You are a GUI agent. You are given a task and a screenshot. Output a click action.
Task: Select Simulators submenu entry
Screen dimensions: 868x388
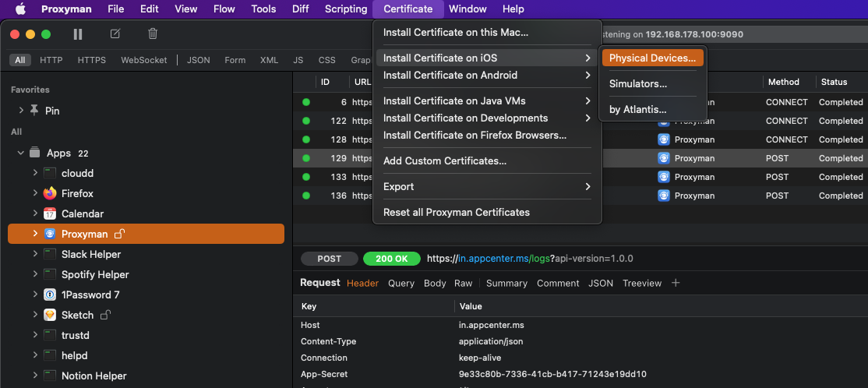coord(652,83)
